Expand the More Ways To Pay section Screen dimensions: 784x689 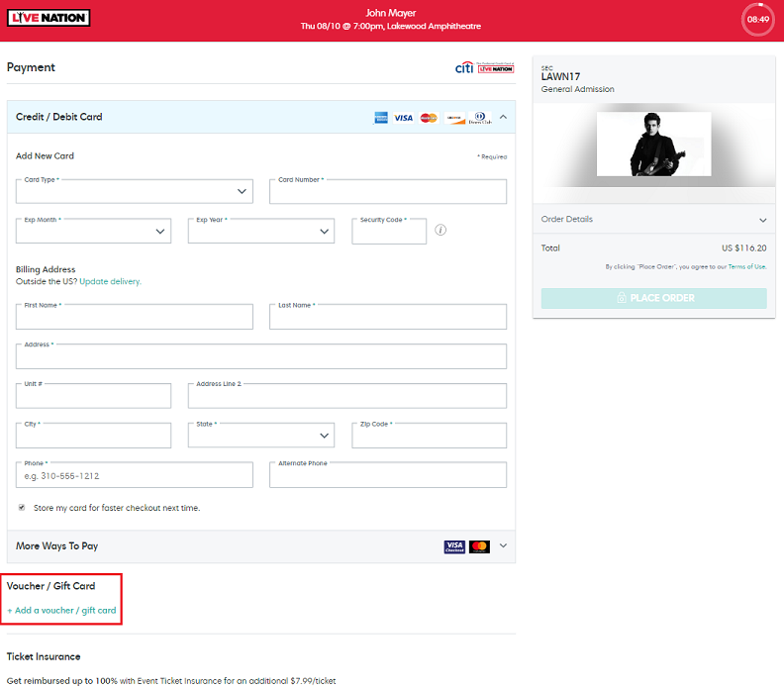pyautogui.click(x=504, y=546)
